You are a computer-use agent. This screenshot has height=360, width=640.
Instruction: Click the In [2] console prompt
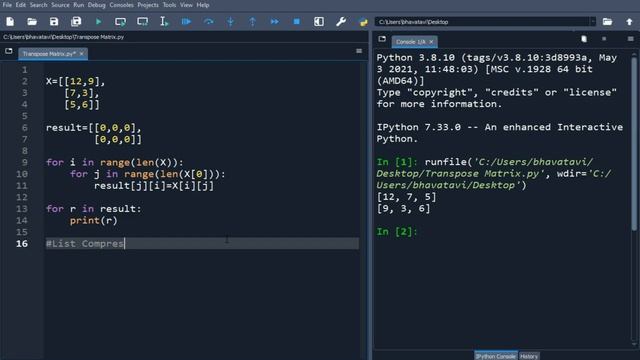point(397,231)
